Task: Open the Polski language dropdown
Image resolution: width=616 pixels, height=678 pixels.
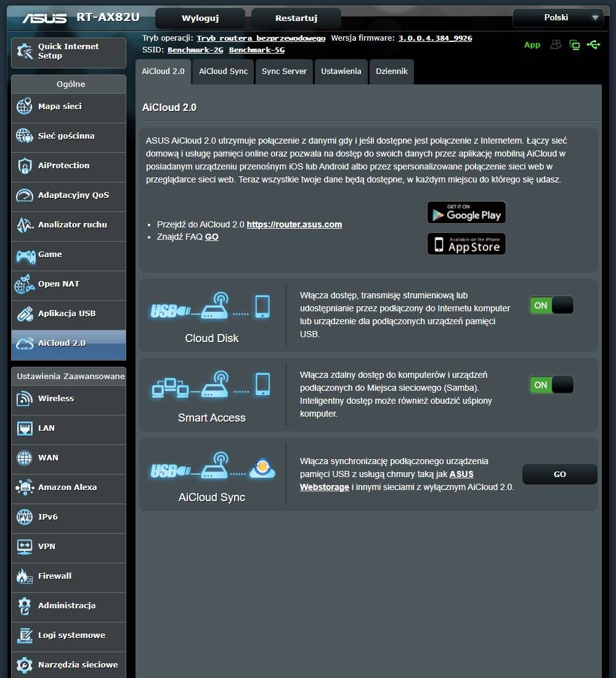Action: click(557, 18)
